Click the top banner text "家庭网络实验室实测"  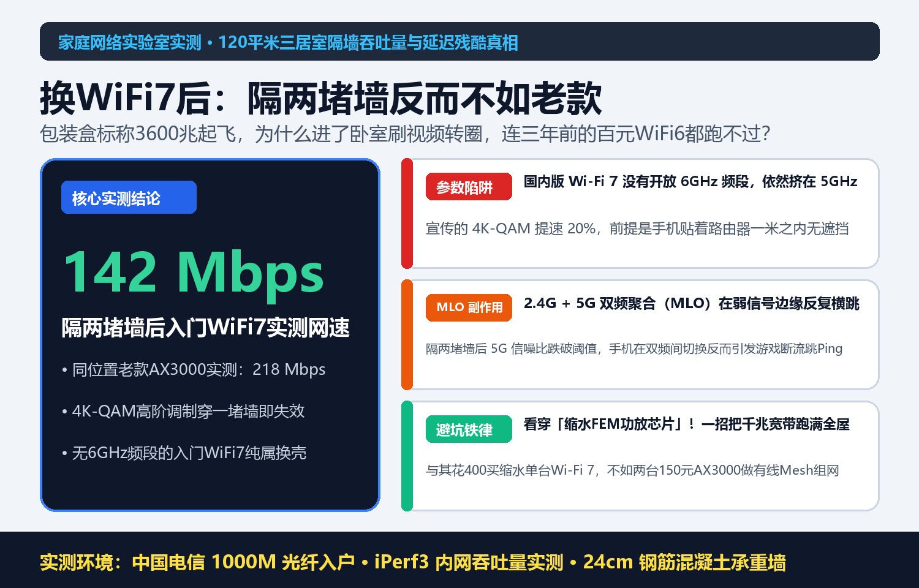click(x=129, y=42)
